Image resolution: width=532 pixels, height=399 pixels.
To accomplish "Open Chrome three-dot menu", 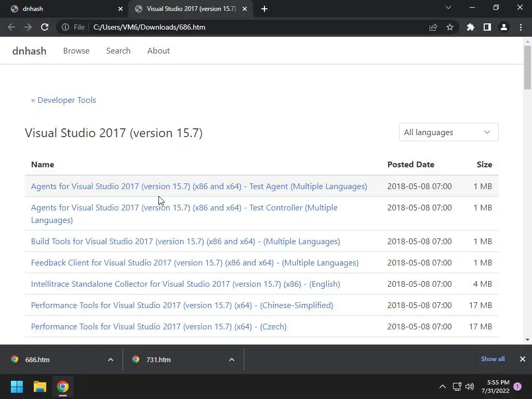I will tap(521, 27).
